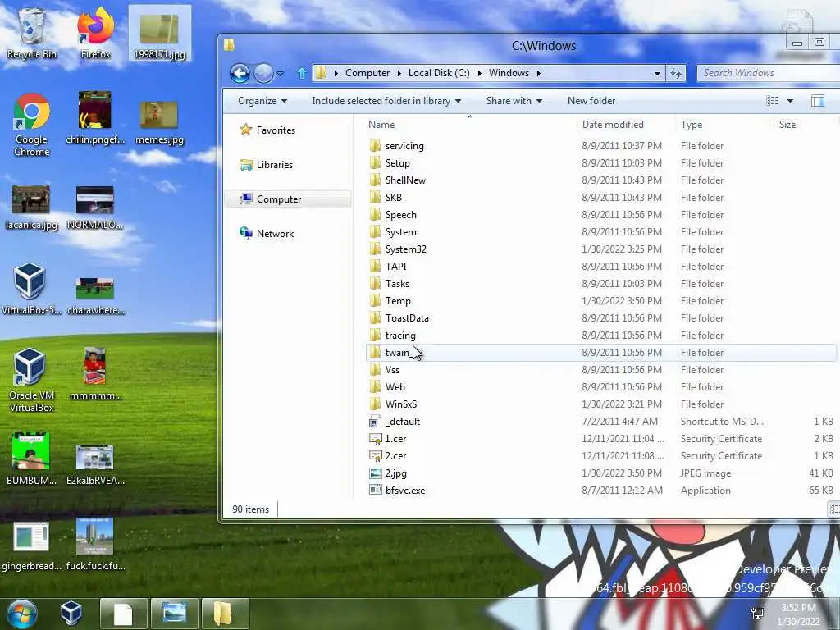Change the view with the view icon
Screen dimensions: 840x630
click(773, 101)
